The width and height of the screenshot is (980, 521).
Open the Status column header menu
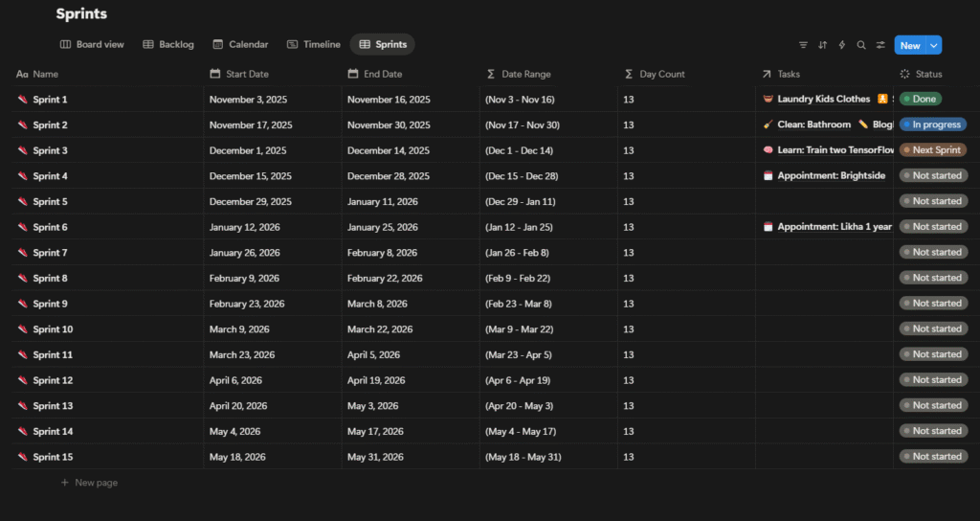point(927,74)
